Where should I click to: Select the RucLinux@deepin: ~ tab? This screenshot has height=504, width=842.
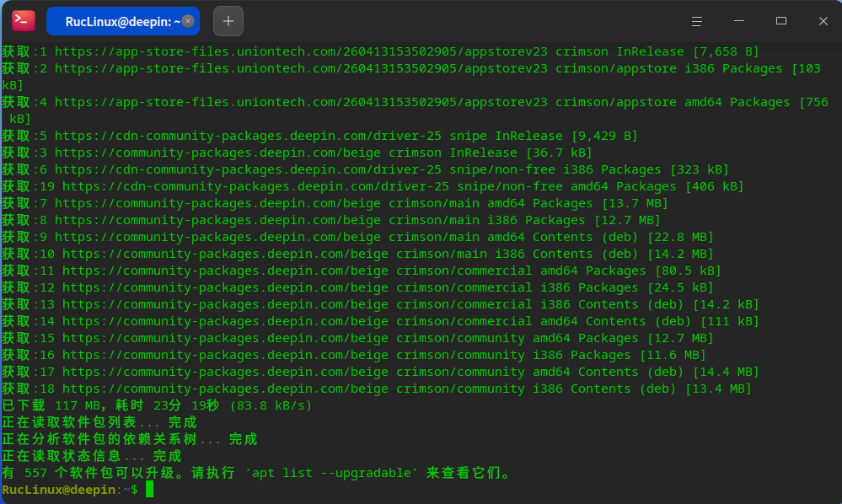pos(123,21)
